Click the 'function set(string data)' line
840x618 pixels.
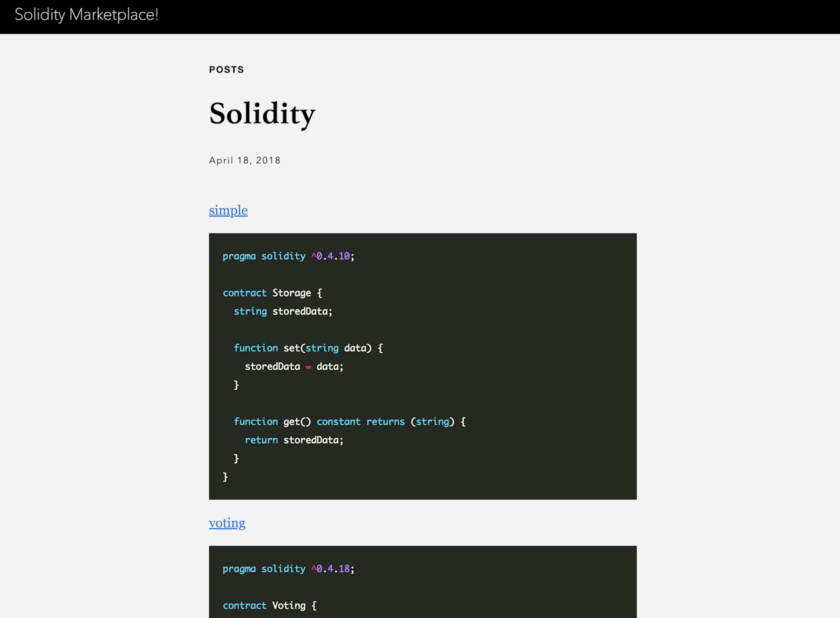[x=308, y=348]
